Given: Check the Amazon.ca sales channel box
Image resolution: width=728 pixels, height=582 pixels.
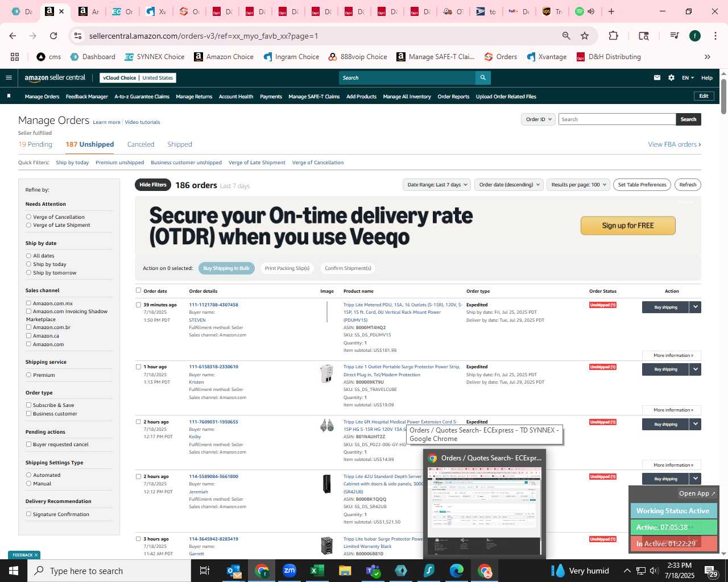Looking at the screenshot, I should click(x=28, y=335).
